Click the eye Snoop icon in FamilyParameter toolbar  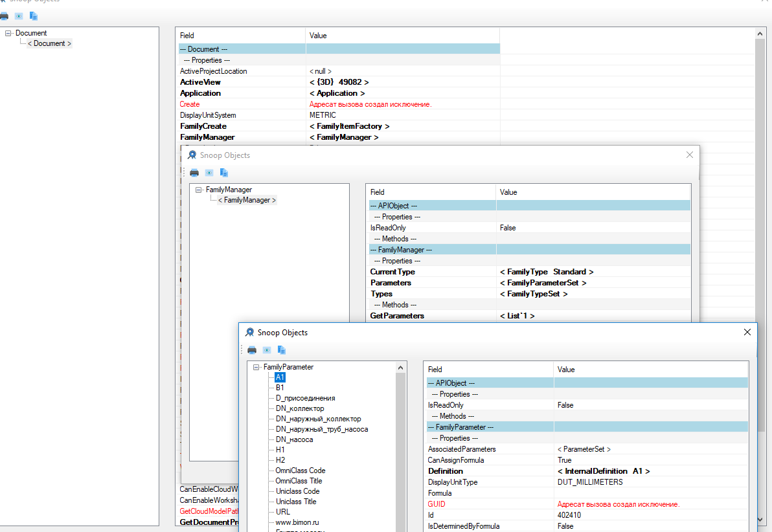[266, 349]
